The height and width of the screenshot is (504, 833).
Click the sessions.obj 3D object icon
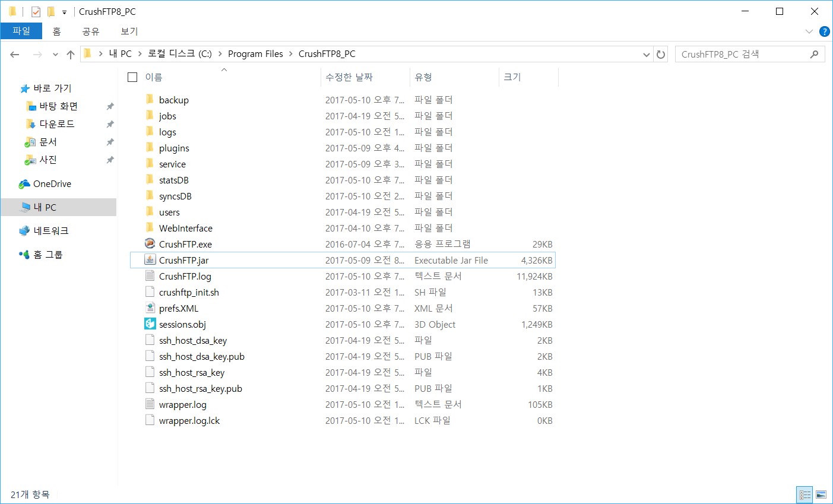pyautogui.click(x=150, y=324)
